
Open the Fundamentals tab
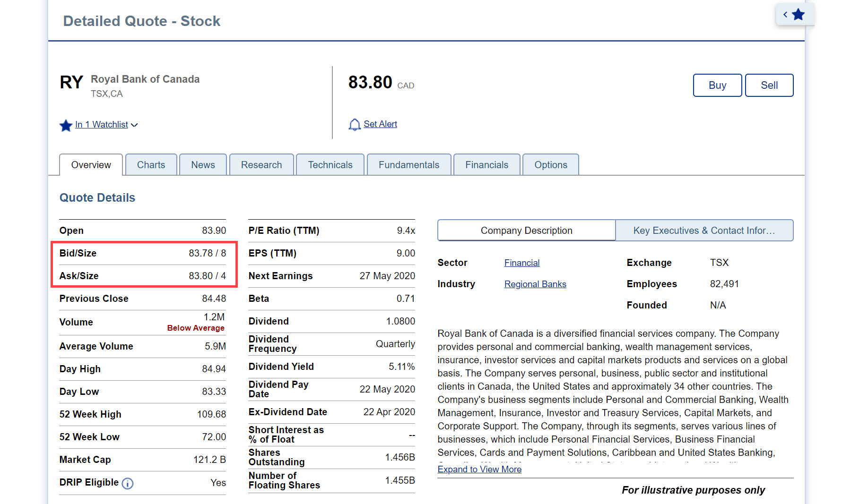pyautogui.click(x=408, y=165)
